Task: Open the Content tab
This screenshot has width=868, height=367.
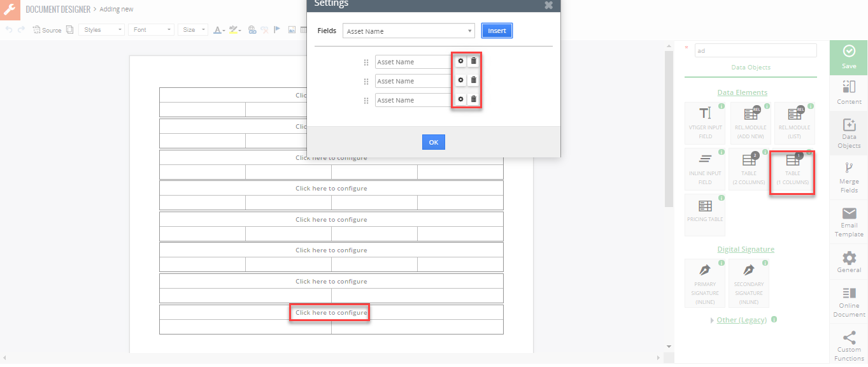Action: [x=849, y=93]
